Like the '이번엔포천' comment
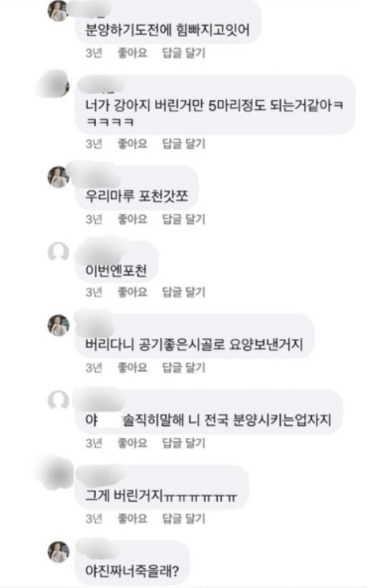379x588 pixels. pos(132,292)
